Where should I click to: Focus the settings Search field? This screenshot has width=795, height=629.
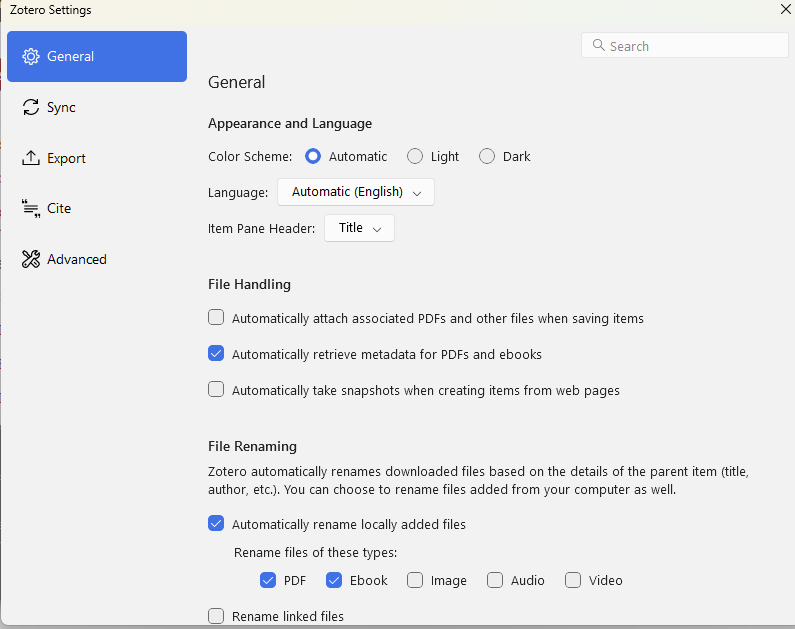click(x=684, y=46)
